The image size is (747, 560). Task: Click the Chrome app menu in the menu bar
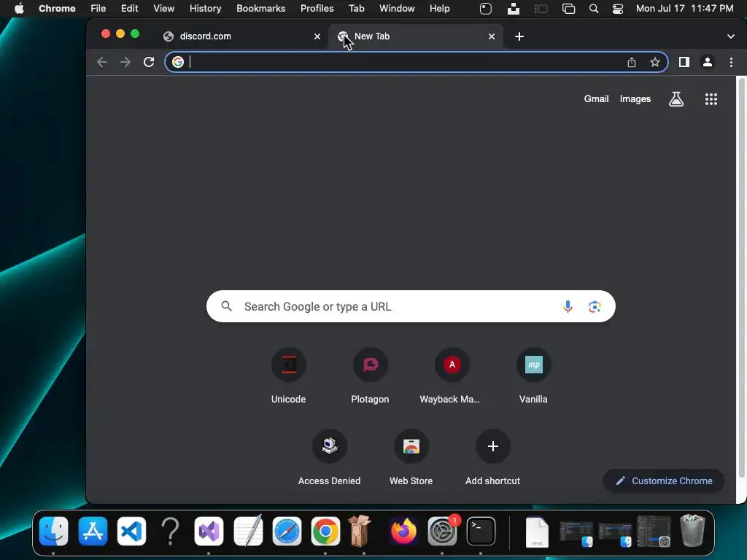57,9
